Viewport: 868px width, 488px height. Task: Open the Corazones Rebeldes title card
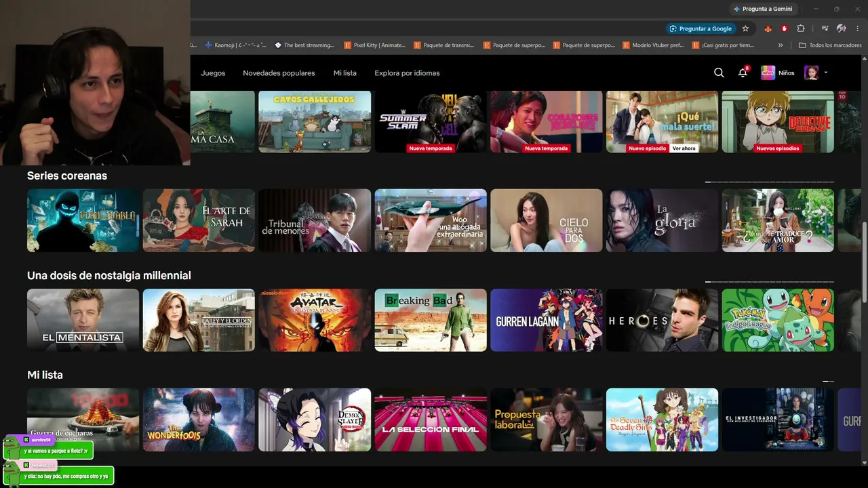click(547, 121)
